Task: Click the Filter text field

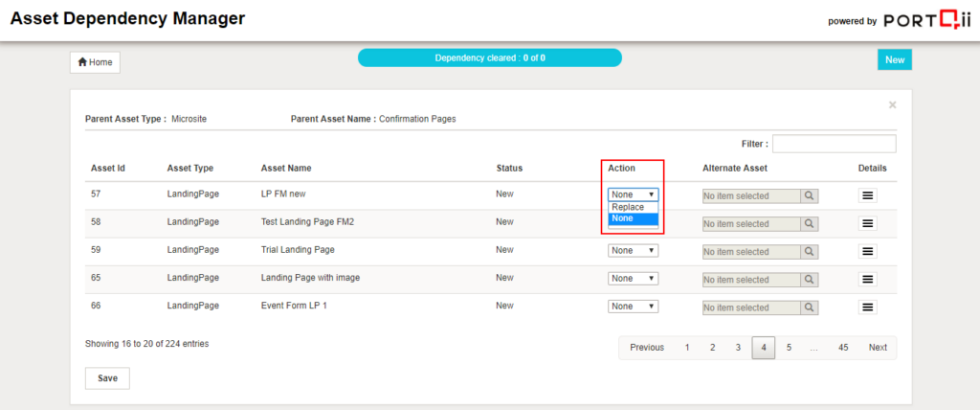Action: click(x=834, y=144)
